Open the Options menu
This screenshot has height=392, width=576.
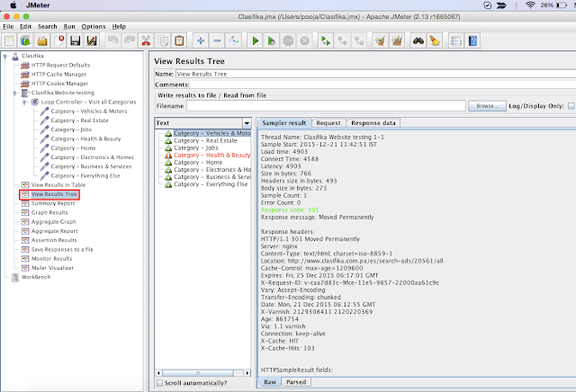(x=93, y=27)
